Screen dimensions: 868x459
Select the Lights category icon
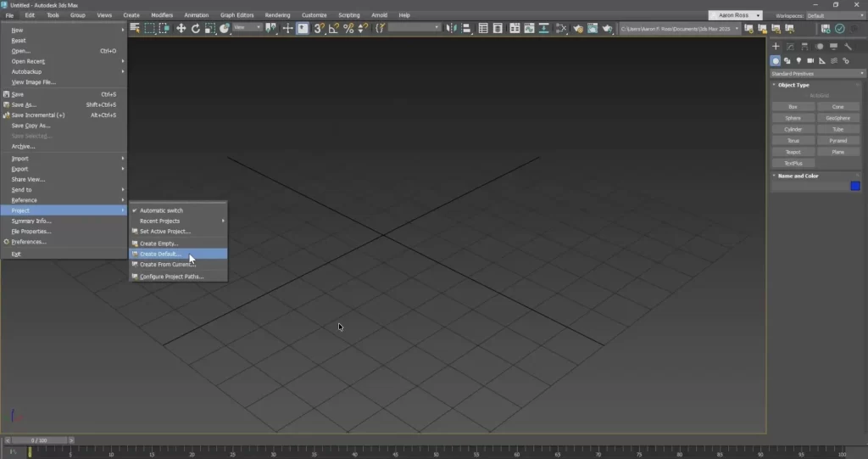[798, 61]
